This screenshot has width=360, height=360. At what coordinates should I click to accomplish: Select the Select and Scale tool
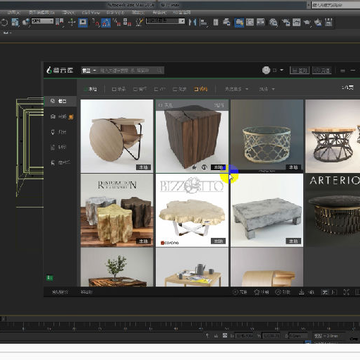pyautogui.click(x=15, y=22)
